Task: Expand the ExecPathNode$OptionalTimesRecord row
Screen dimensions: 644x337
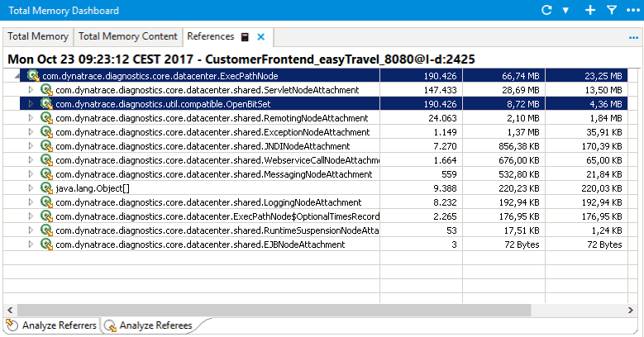Action: pyautogui.click(x=31, y=216)
